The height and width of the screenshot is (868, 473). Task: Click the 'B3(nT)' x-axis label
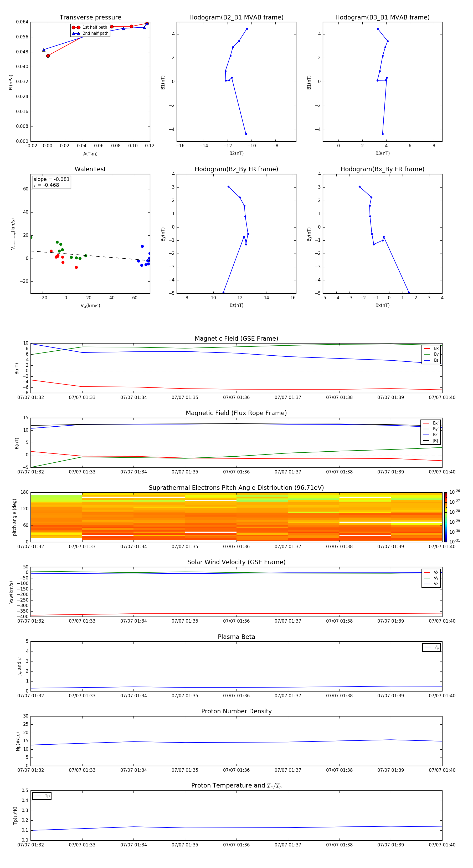[382, 153]
